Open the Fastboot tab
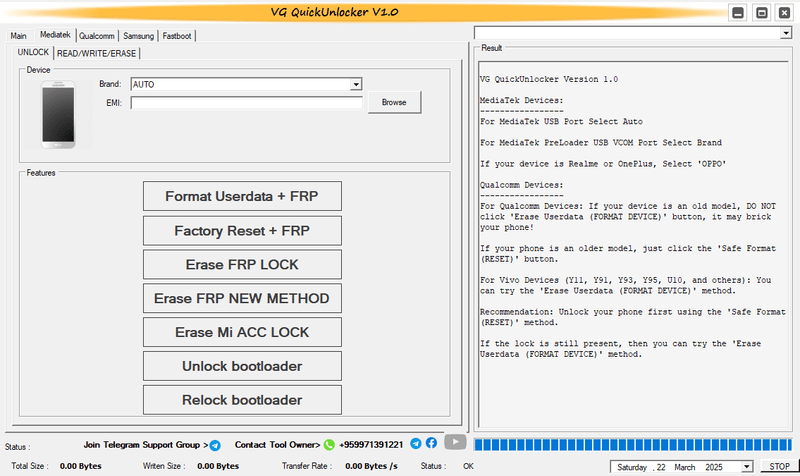This screenshot has height=476, width=800. (177, 36)
